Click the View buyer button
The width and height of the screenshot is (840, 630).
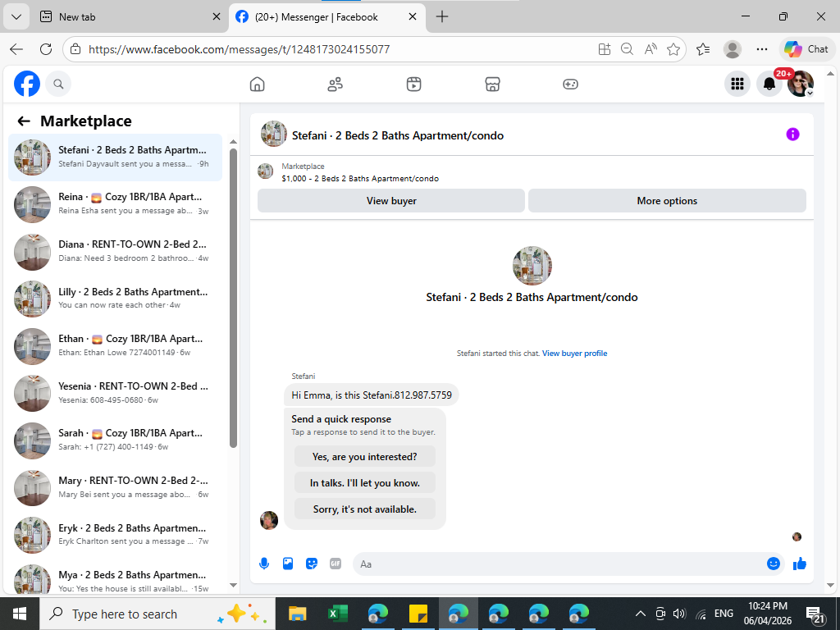(391, 201)
